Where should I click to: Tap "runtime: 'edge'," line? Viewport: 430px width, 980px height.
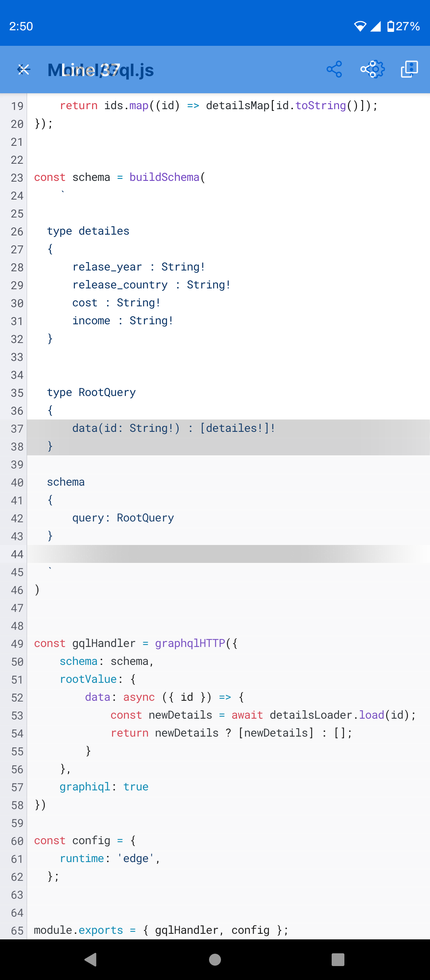point(110,858)
